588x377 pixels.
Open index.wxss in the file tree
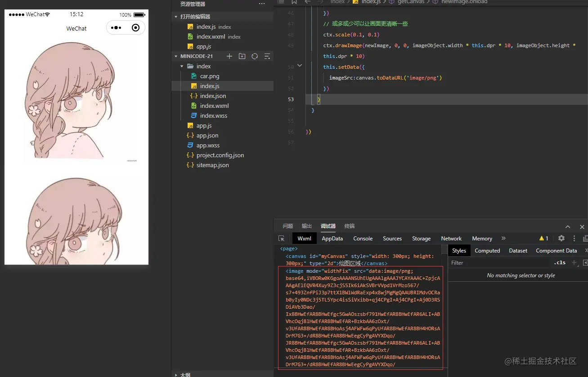click(x=213, y=115)
